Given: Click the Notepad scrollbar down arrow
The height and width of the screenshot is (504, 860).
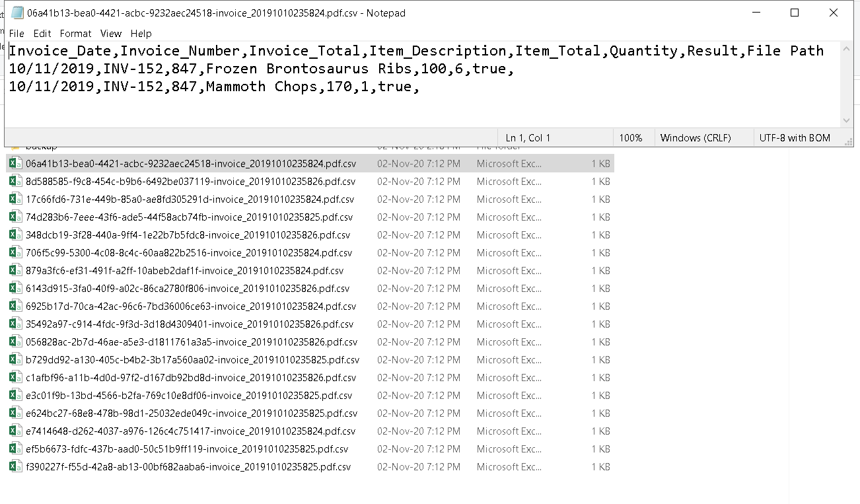Looking at the screenshot, I should tap(847, 121).
